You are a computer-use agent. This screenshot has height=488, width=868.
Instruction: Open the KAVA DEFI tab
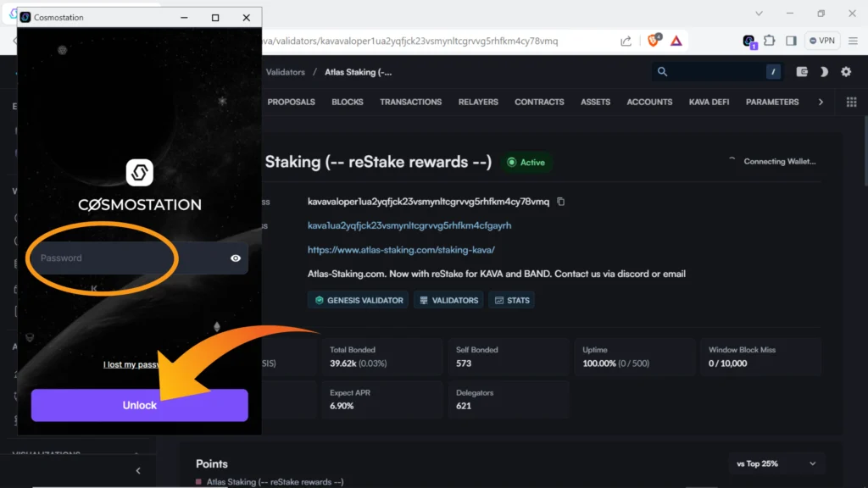point(709,102)
